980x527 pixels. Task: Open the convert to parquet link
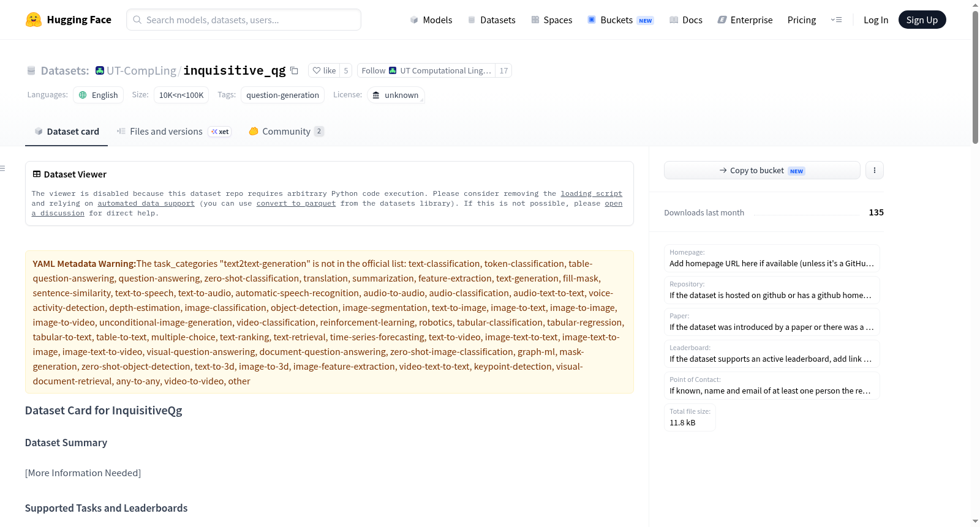pos(296,203)
